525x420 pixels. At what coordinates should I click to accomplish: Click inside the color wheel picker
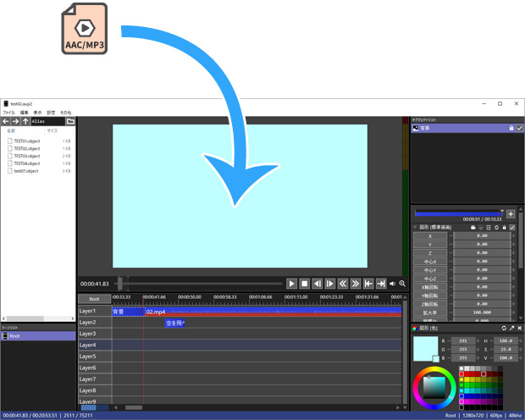[433, 389]
